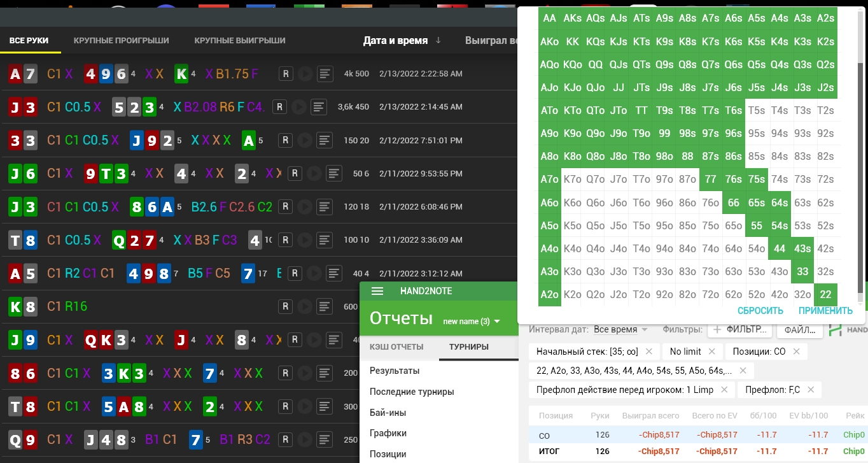The height and width of the screenshot is (463, 868).
Task: Play the replay for the 7:51:01 PM hand
Action: pos(305,140)
